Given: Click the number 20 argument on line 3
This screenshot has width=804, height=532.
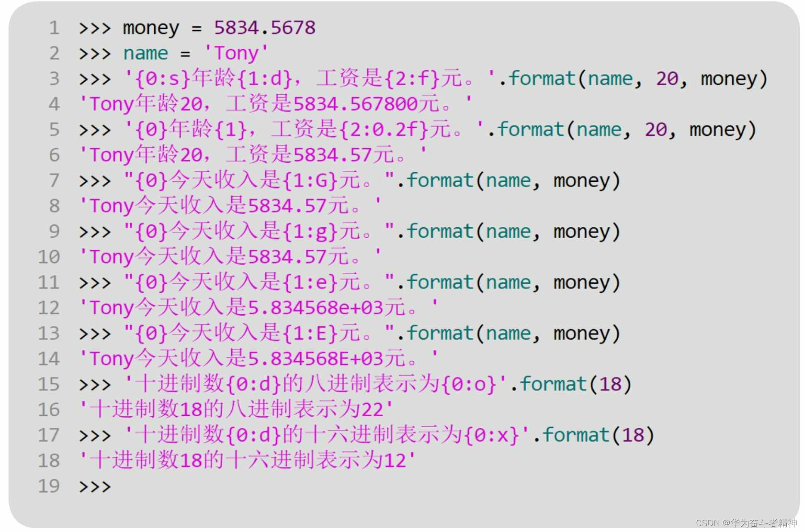Looking at the screenshot, I should (667, 78).
